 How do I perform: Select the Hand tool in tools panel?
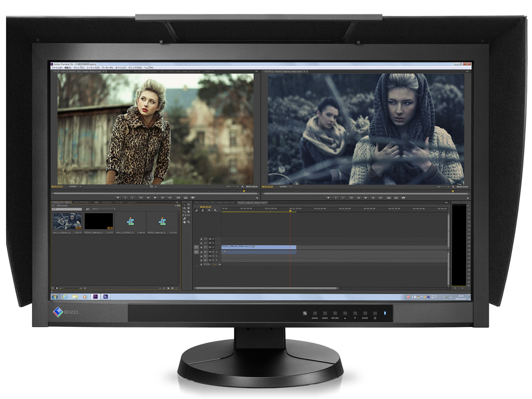point(185,222)
